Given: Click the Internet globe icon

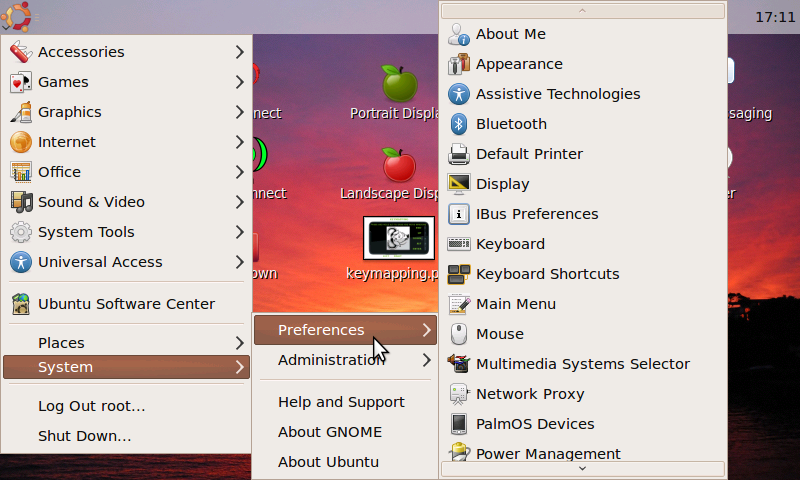Looking at the screenshot, I should pos(21,142).
